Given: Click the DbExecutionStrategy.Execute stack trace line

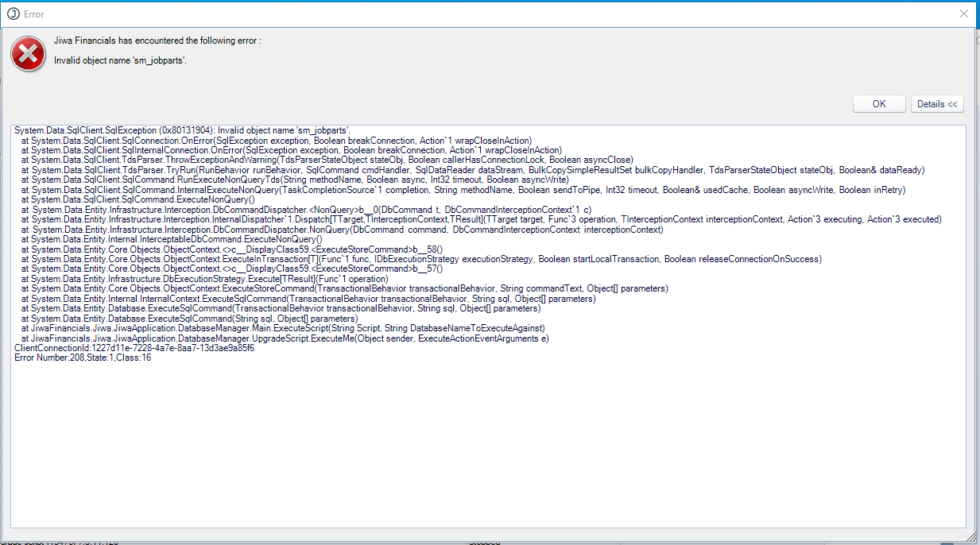Looking at the screenshot, I should [x=204, y=279].
